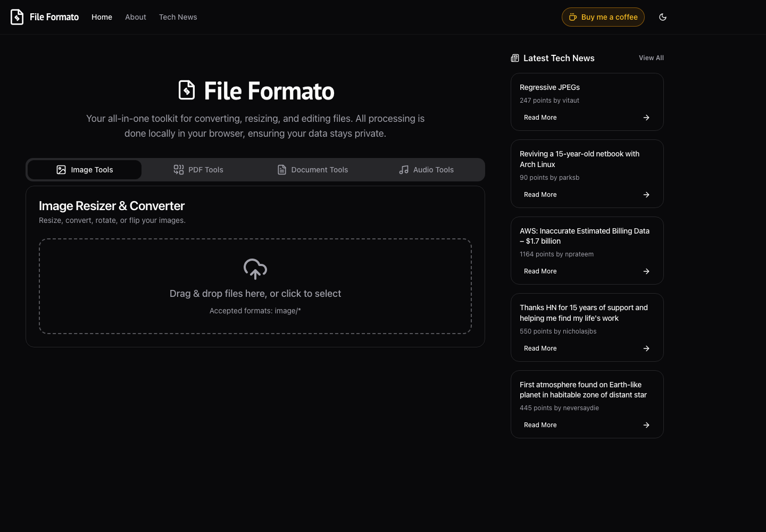Open Tech News in the navbar
This screenshot has width=766, height=532.
(178, 17)
